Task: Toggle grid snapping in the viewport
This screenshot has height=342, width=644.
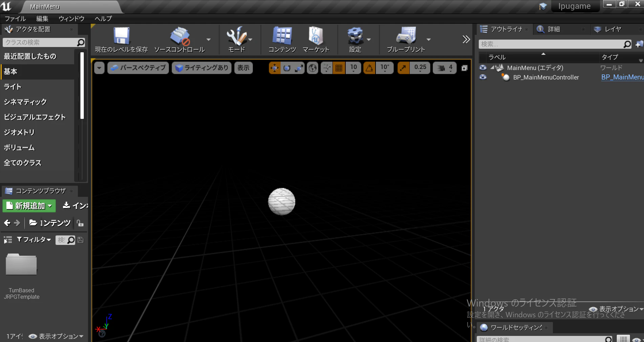Action: [x=339, y=68]
